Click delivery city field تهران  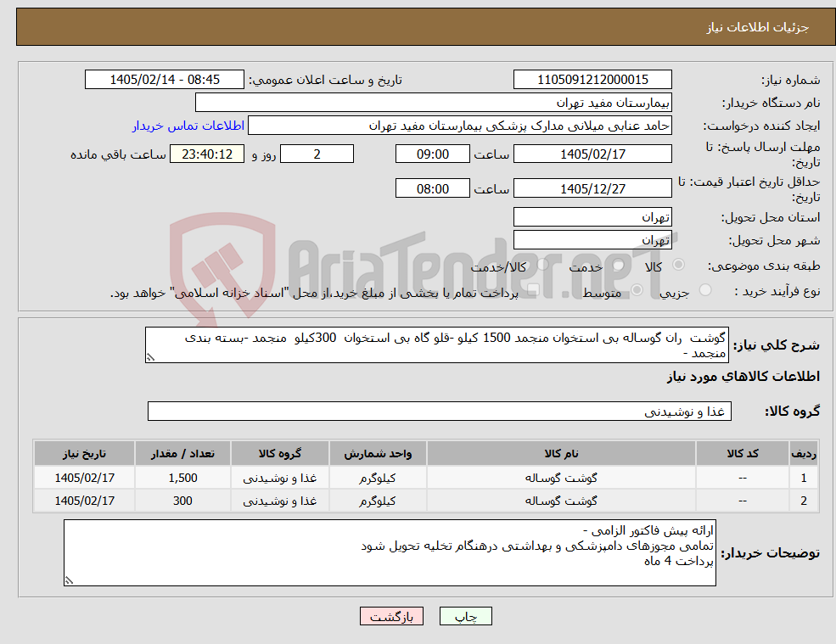(592, 240)
